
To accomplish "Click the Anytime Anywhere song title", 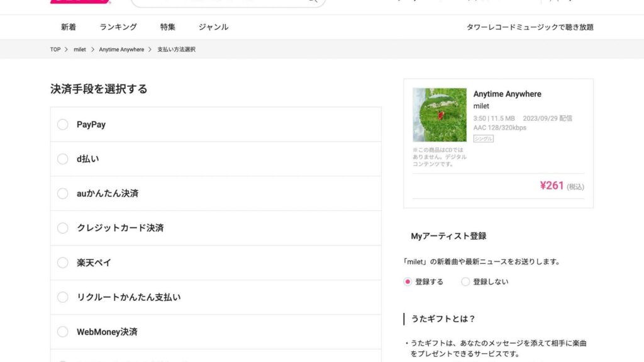I will coord(508,94).
